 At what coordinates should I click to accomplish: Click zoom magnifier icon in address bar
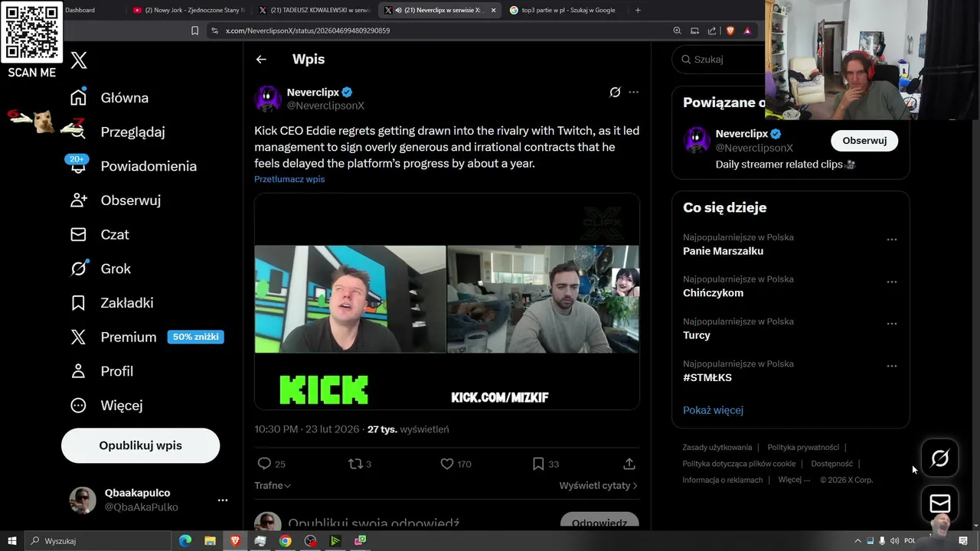tap(677, 31)
